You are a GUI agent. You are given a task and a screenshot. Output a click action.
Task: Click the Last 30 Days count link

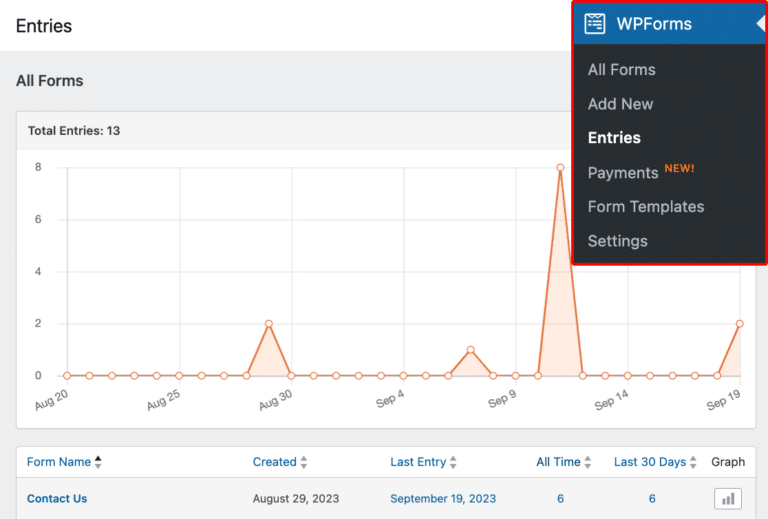click(x=652, y=498)
